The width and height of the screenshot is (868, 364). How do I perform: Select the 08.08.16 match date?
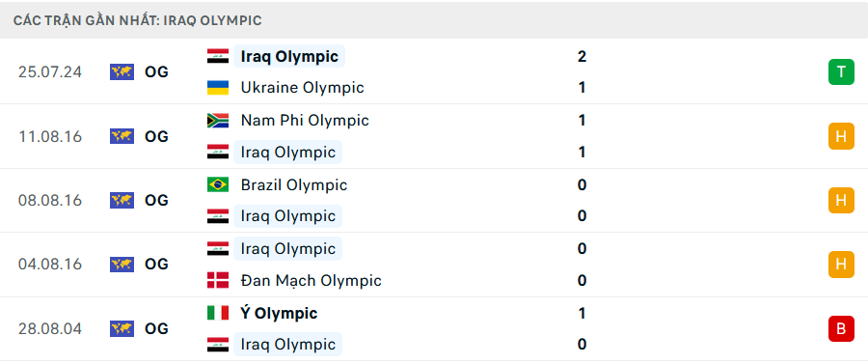tap(50, 201)
